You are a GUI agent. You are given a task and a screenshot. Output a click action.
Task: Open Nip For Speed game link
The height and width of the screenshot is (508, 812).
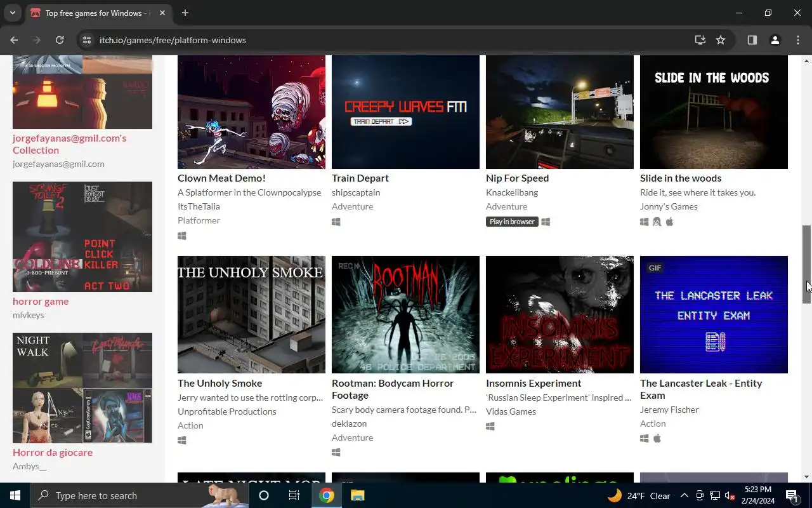[x=517, y=178]
